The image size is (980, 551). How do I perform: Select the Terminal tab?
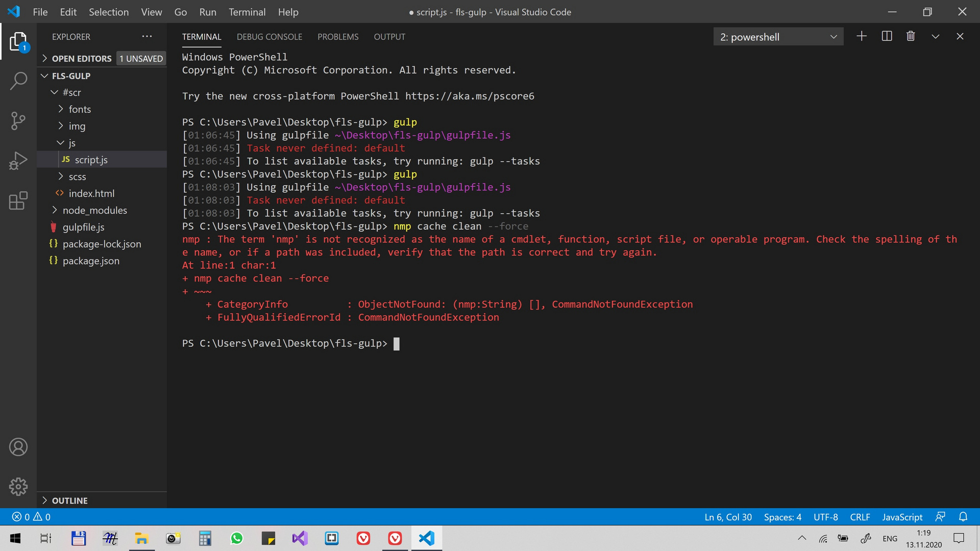coord(202,37)
